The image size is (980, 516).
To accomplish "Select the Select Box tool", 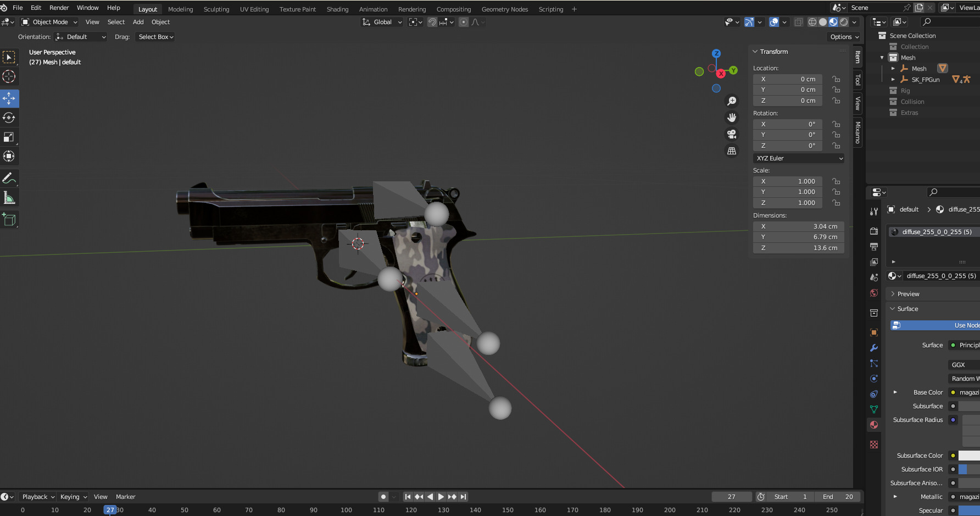I will (9, 57).
